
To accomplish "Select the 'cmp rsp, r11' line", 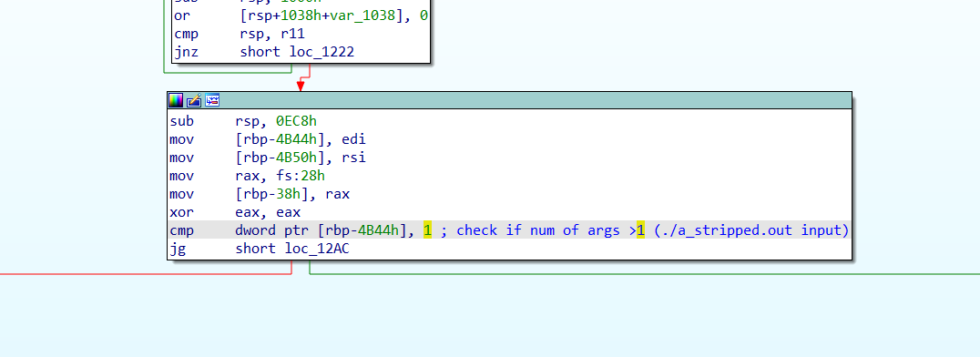I will pos(240,33).
